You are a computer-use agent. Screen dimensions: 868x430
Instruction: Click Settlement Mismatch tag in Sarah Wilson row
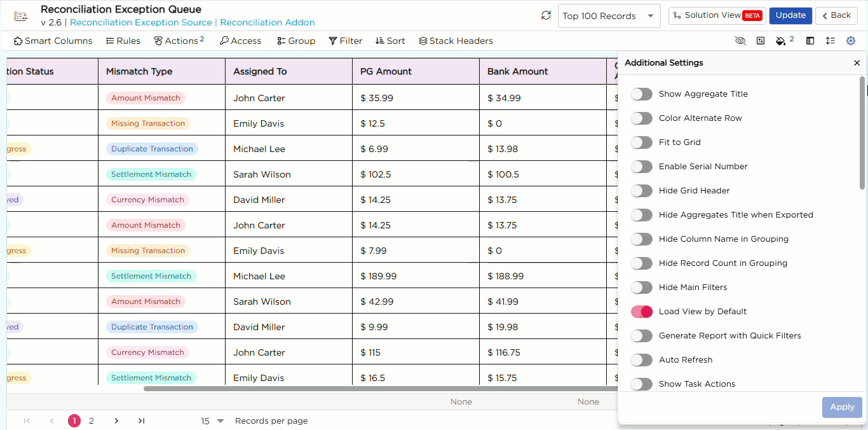point(151,174)
